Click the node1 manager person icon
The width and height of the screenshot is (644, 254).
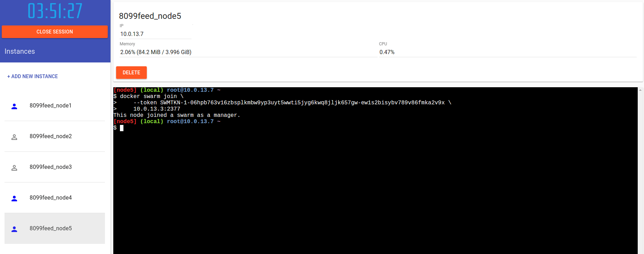point(14,106)
